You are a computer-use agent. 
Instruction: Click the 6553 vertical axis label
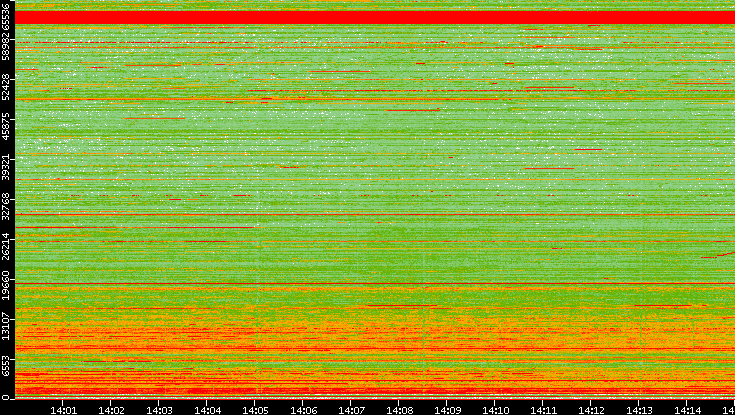[5, 365]
